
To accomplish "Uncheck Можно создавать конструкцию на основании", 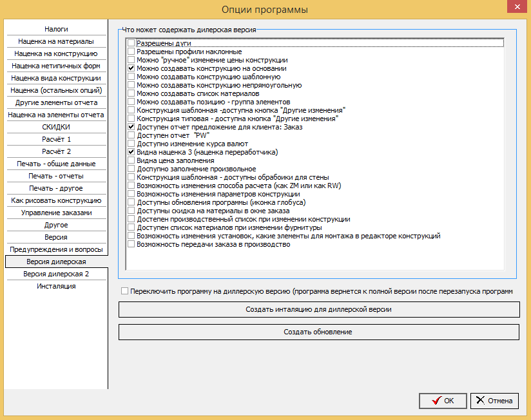I will [131, 68].
